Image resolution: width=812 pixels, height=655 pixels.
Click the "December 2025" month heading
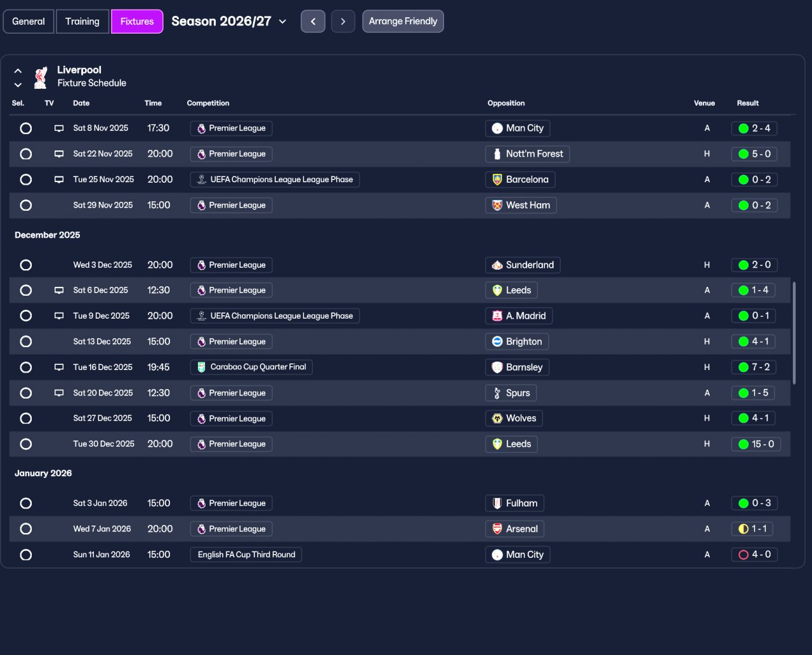pos(48,235)
